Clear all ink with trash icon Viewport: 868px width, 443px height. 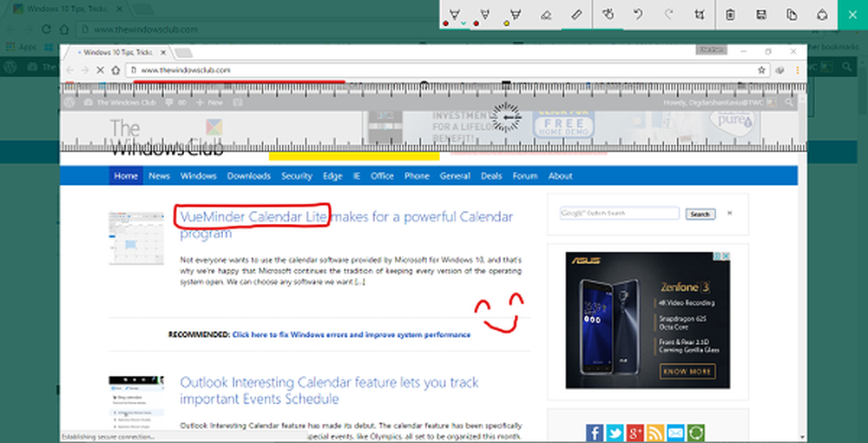click(x=730, y=15)
